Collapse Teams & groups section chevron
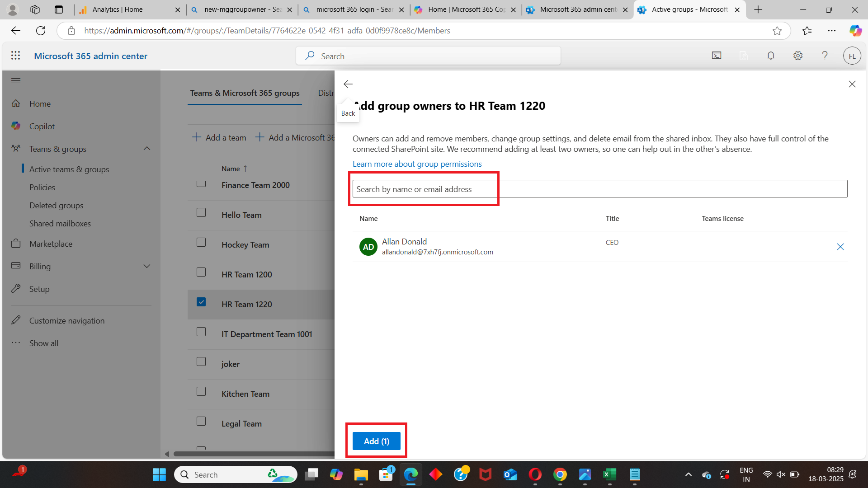 [x=147, y=149]
